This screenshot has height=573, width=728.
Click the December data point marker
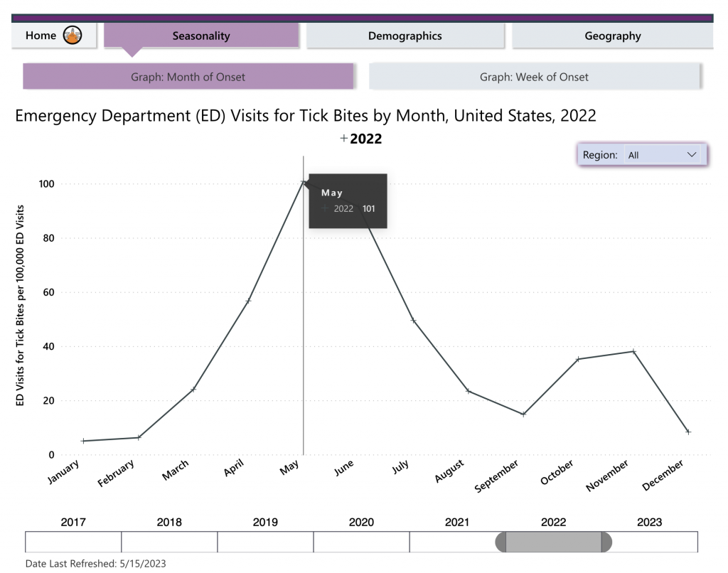tap(687, 432)
